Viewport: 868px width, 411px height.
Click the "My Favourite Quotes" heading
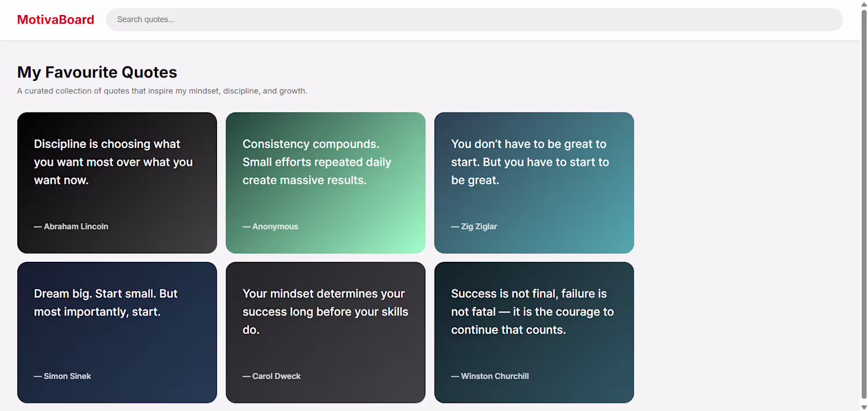point(97,72)
